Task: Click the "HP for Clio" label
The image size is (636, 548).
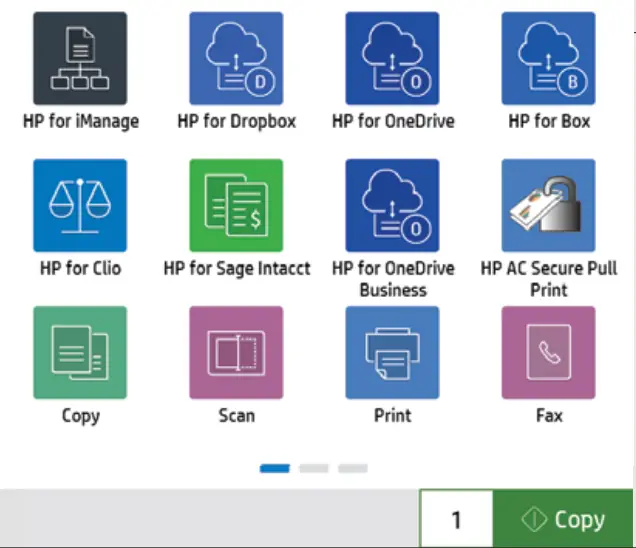Action: point(80,269)
